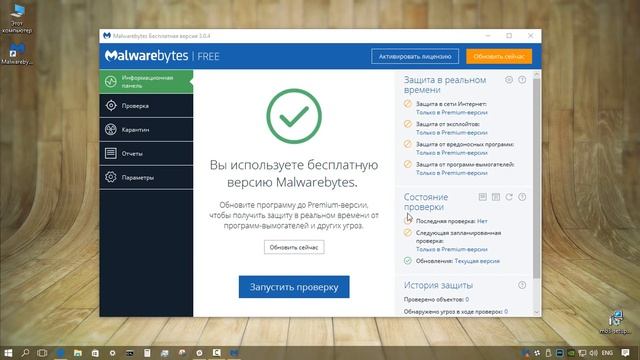The height and width of the screenshot is (360, 640).
Task: Click Premium link under Защита от программ-вымогателей
Action: 451,173
